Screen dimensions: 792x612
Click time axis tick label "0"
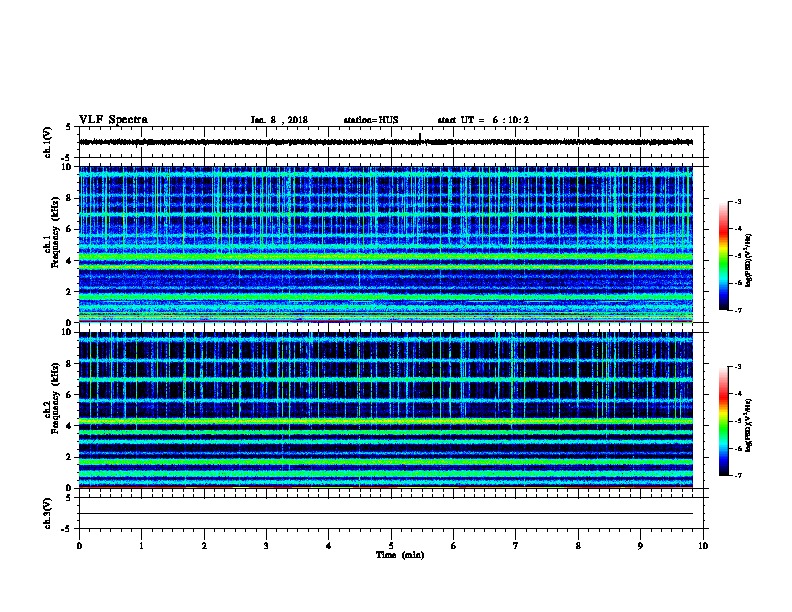point(79,546)
